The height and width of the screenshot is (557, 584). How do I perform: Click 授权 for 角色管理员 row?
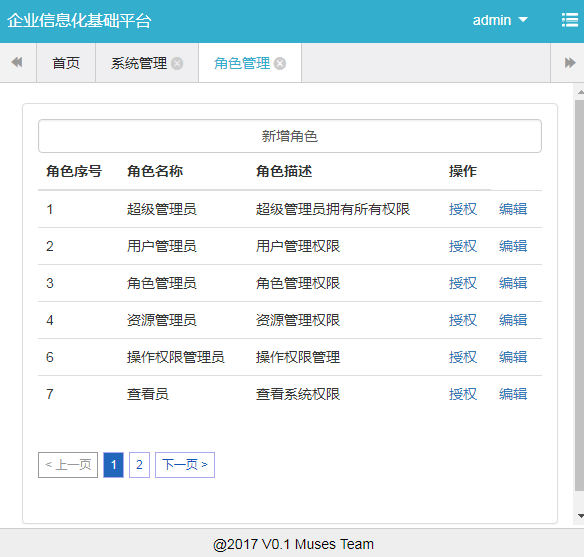(x=463, y=283)
